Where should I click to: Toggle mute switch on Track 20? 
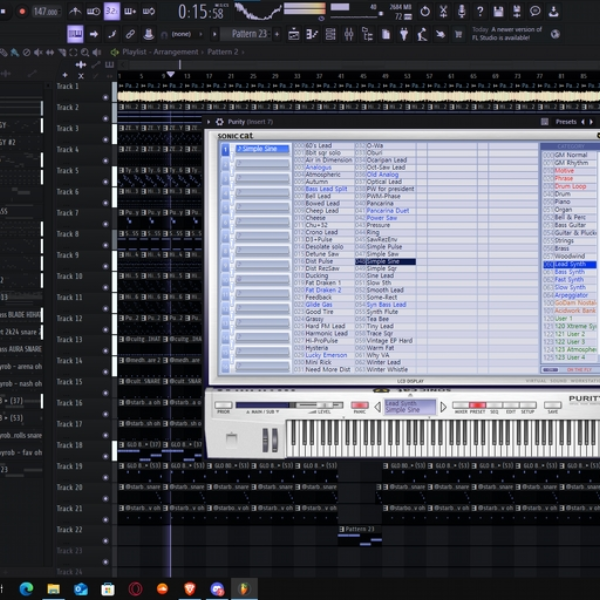106,499
